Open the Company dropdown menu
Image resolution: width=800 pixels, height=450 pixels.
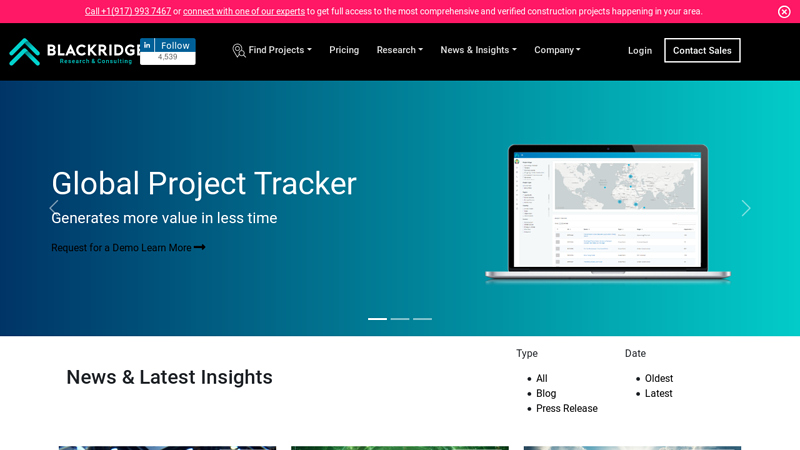coord(557,50)
